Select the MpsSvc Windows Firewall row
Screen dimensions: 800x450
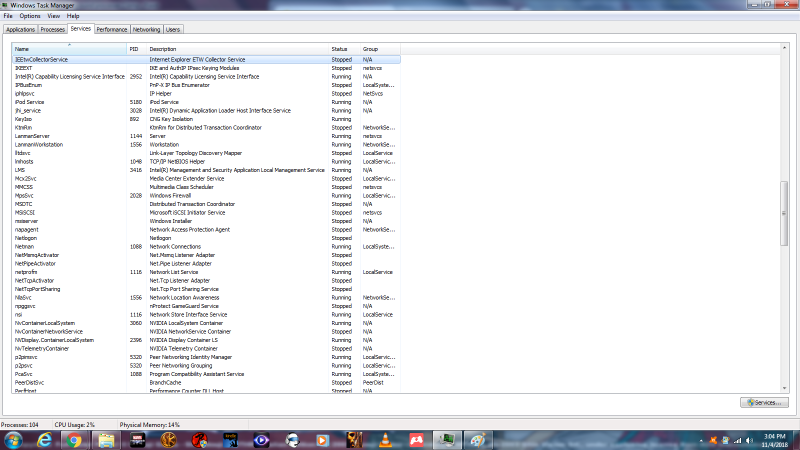[206, 195]
